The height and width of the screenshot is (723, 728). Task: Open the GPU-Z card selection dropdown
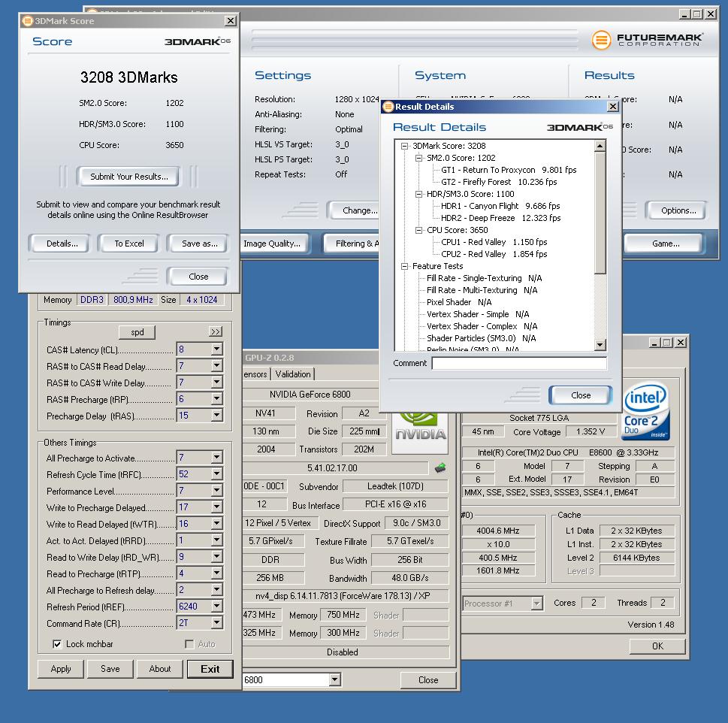click(x=335, y=680)
